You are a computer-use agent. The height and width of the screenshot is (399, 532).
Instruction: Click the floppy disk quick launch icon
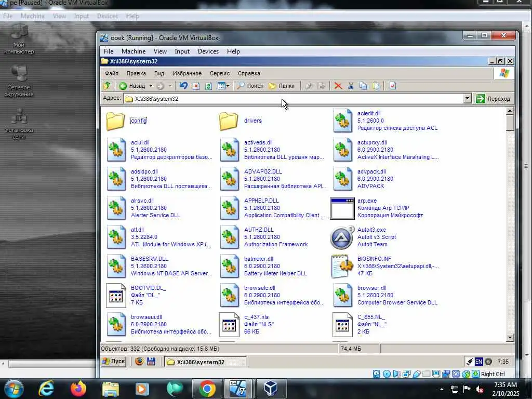tap(151, 362)
